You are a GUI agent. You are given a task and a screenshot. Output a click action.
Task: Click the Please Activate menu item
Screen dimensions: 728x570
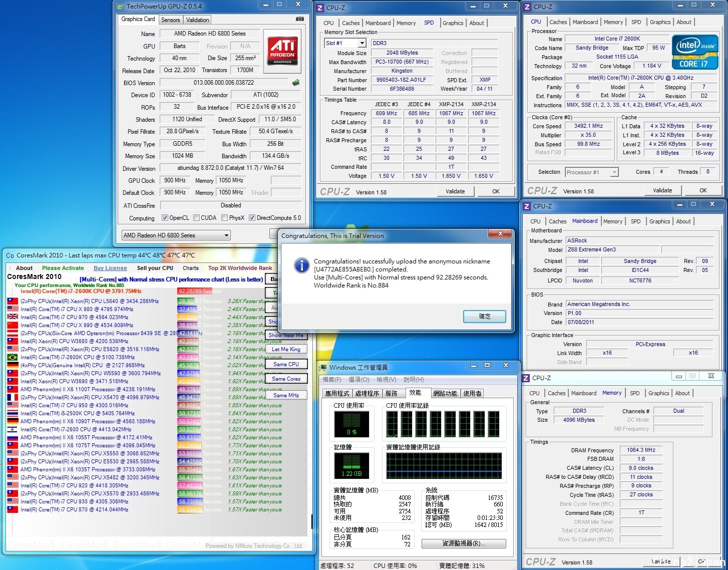coord(63,268)
